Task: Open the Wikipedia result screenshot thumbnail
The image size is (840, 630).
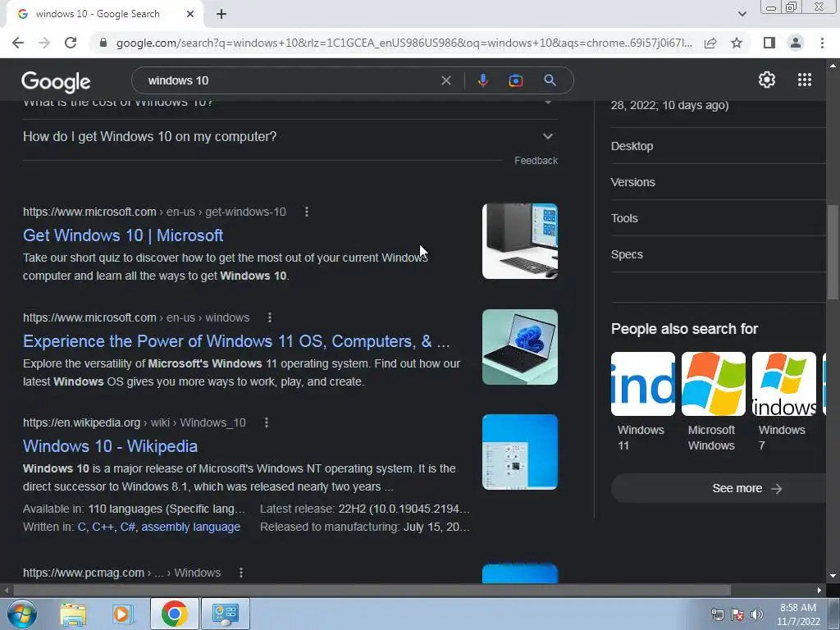Action: pyautogui.click(x=519, y=452)
